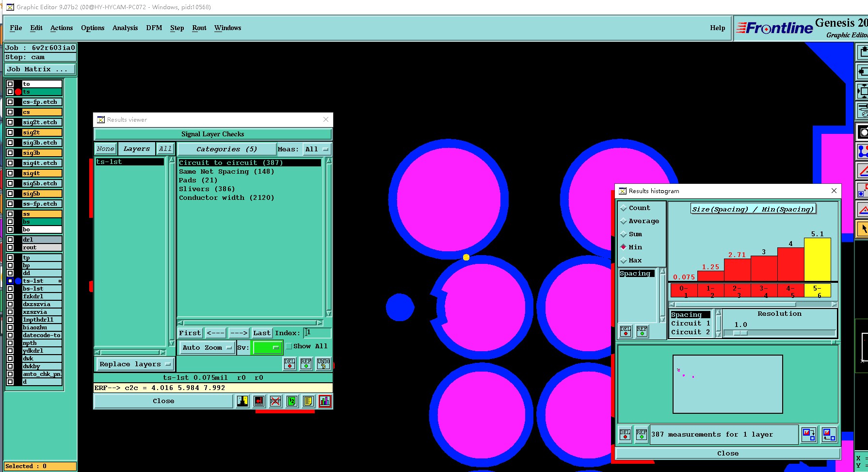Click the Frontline logo

(x=774, y=28)
